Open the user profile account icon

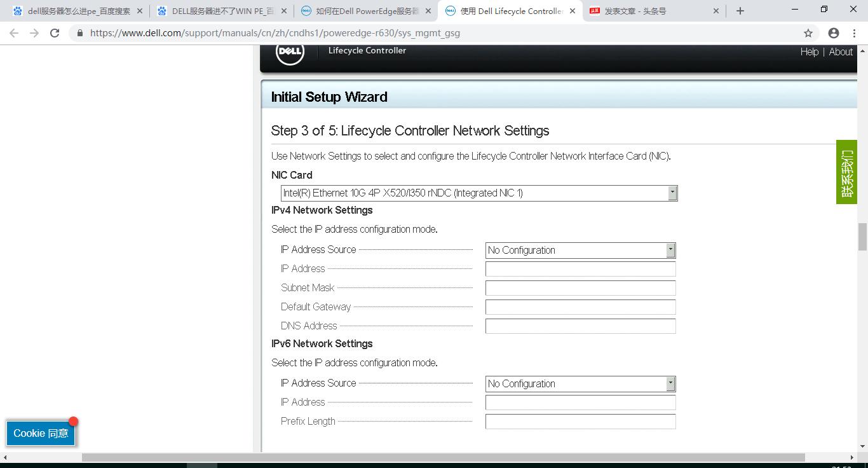tap(834, 33)
